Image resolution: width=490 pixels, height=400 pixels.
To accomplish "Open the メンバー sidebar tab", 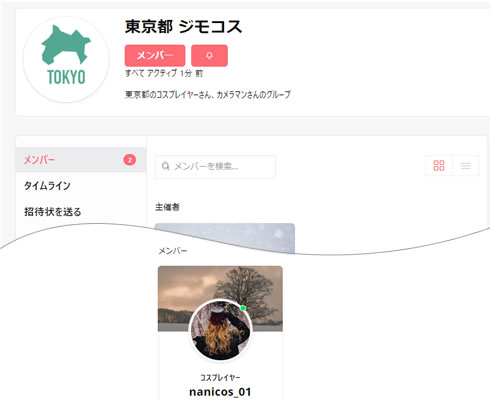I will pos(81,160).
